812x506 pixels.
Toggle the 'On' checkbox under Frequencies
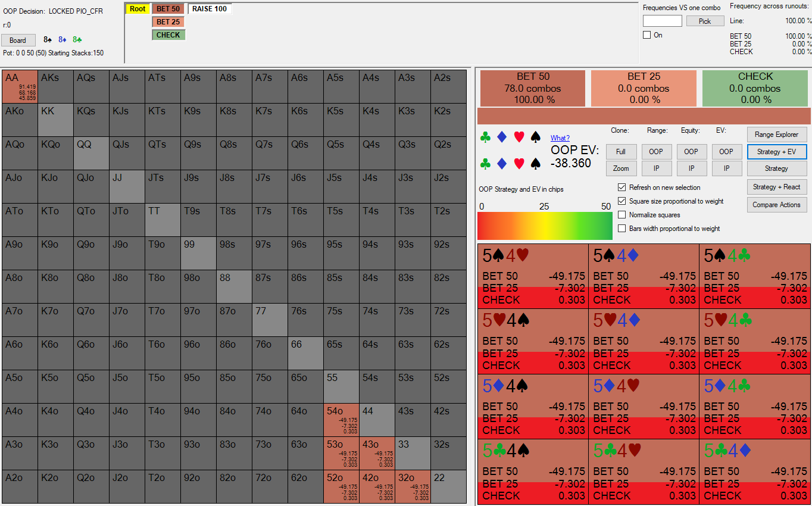coord(647,35)
